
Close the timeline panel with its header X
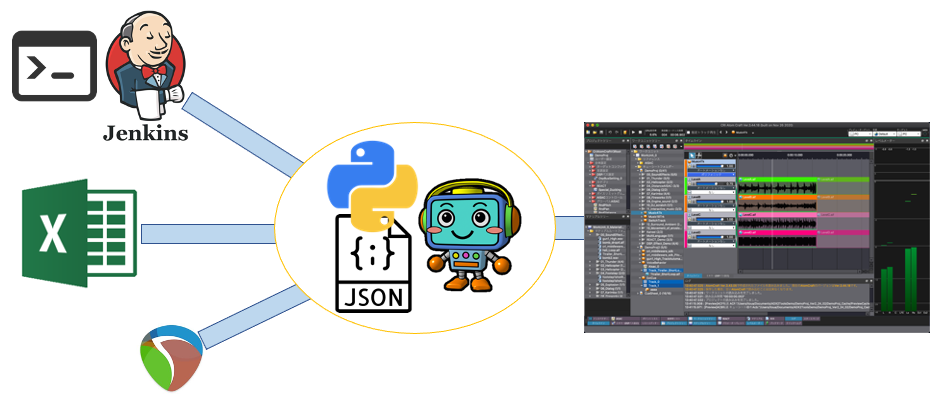(x=871, y=140)
